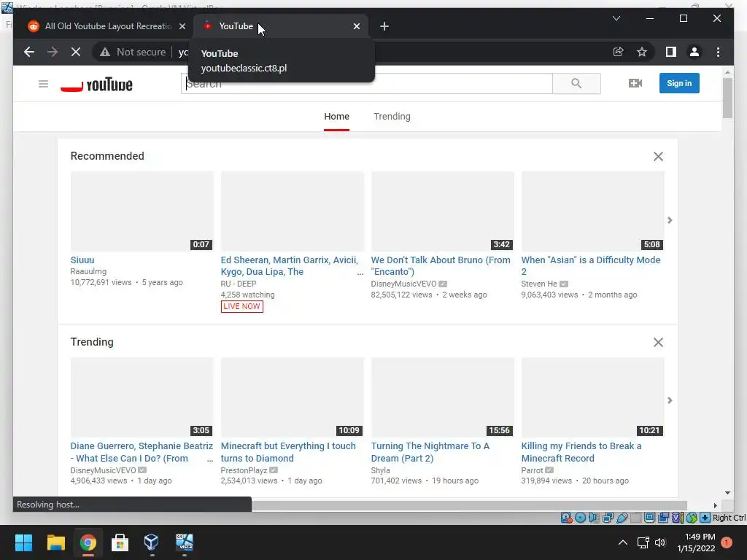
Task: Open a new tab with plus
Action: click(384, 27)
